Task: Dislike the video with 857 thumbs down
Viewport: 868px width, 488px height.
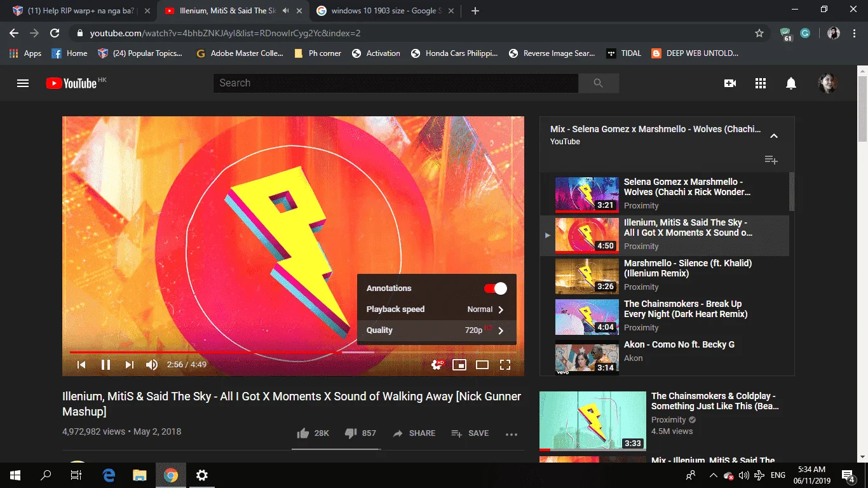Action: (360, 433)
